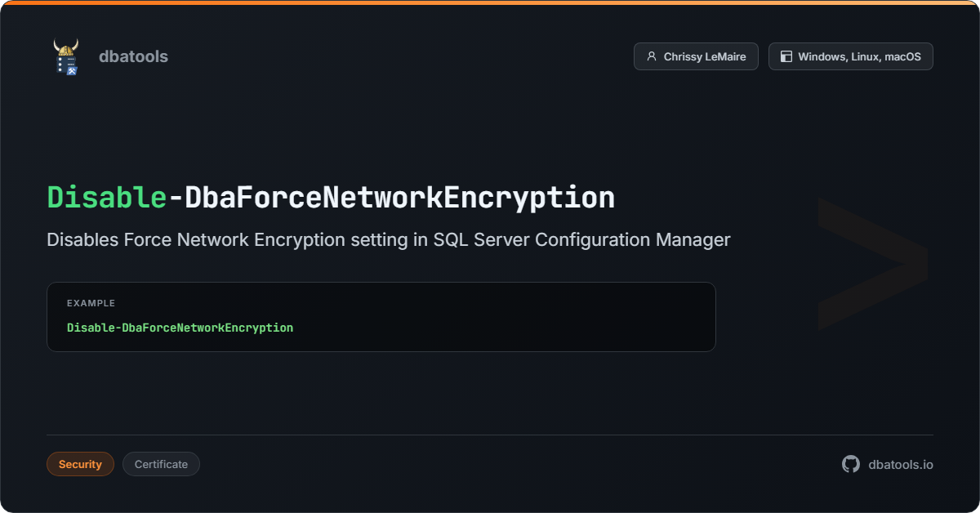Select the orange Security tag
Screen dimensions: 980x513
80,464
